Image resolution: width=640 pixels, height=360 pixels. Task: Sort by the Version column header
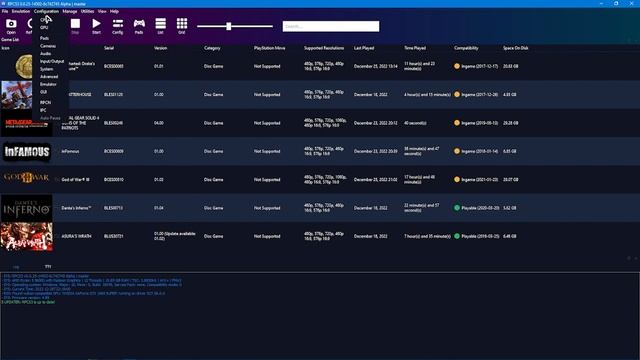(160, 48)
